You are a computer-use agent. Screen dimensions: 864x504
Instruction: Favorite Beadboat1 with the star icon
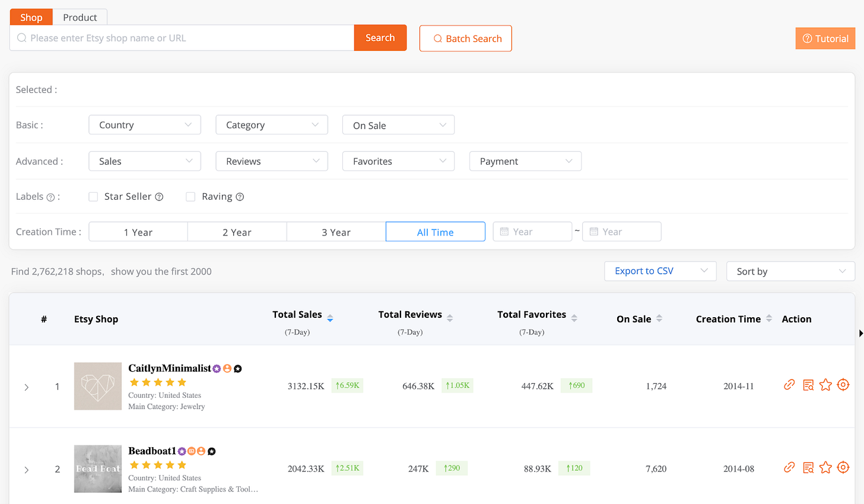[x=825, y=468]
